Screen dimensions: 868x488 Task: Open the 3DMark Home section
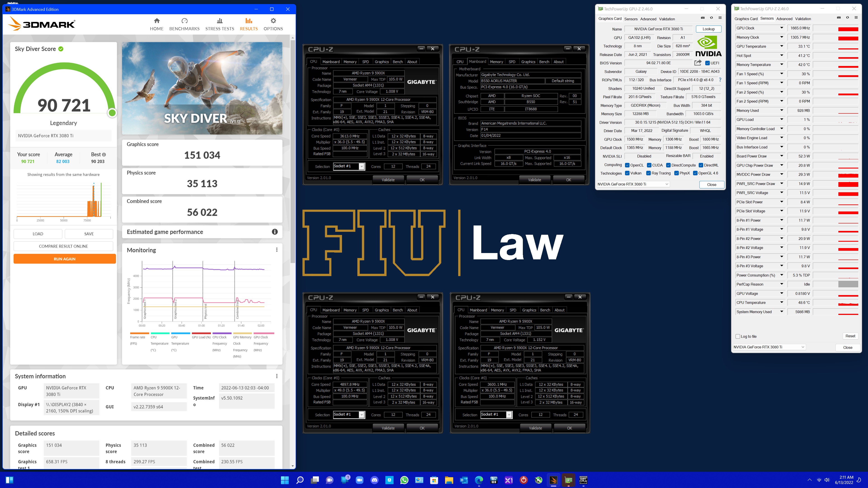tap(157, 24)
